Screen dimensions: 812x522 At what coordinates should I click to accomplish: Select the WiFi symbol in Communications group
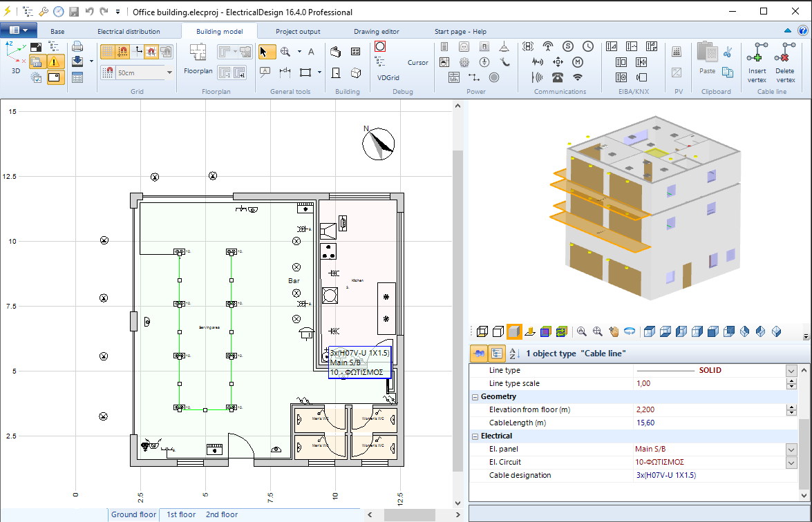tap(578, 77)
